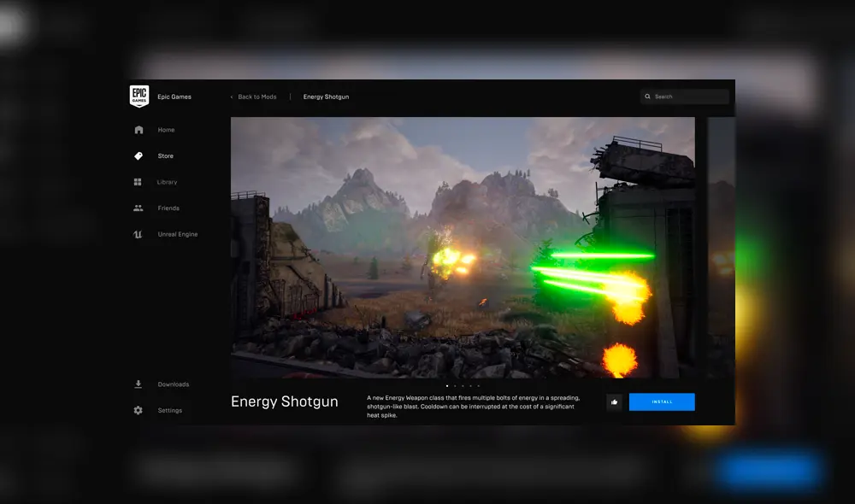The height and width of the screenshot is (504, 855).
Task: Select the Home house icon
Action: [138, 129]
